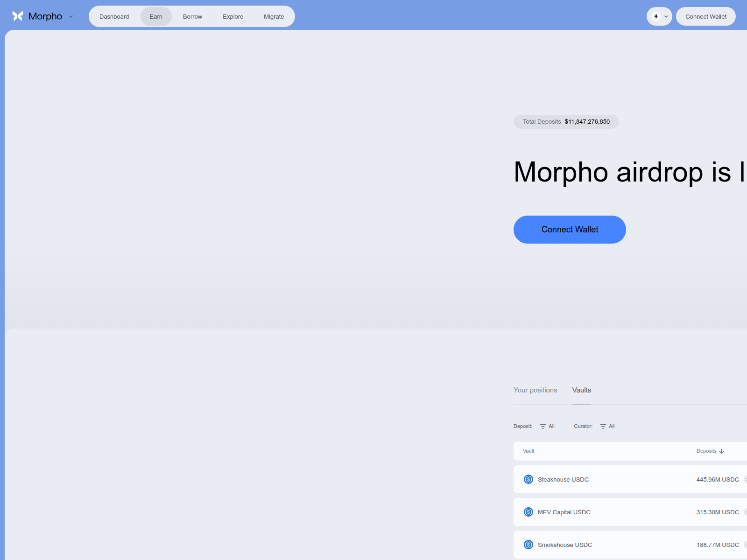Navigate to the Borrow section
Screen dimensions: 747x560
(192, 16)
